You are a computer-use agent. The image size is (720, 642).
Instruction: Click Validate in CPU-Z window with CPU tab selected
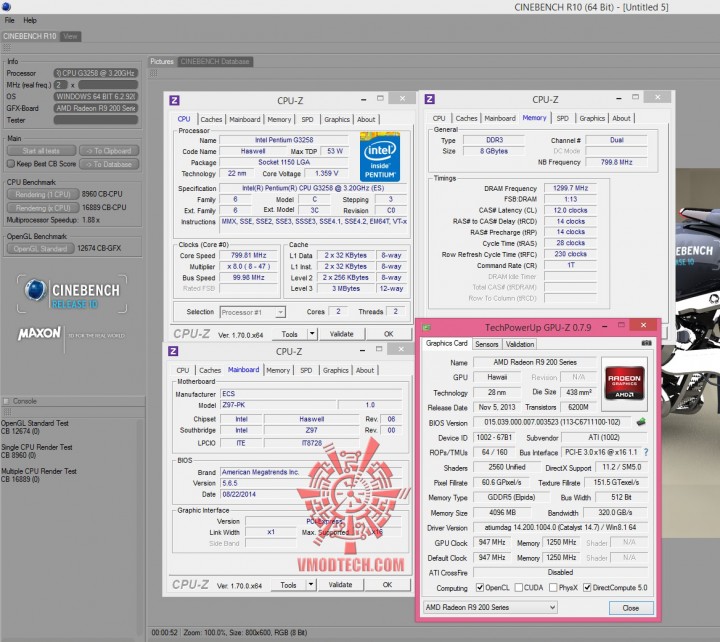tap(342, 334)
